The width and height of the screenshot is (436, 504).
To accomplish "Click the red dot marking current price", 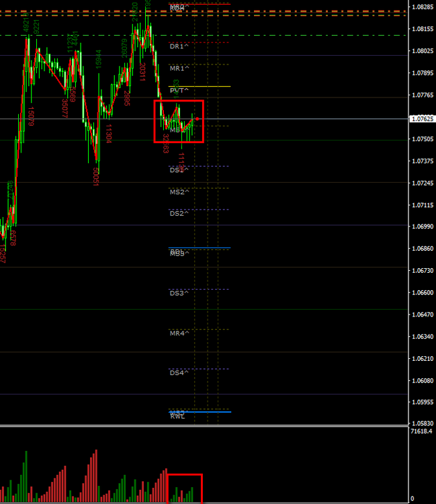I will [x=197, y=119].
